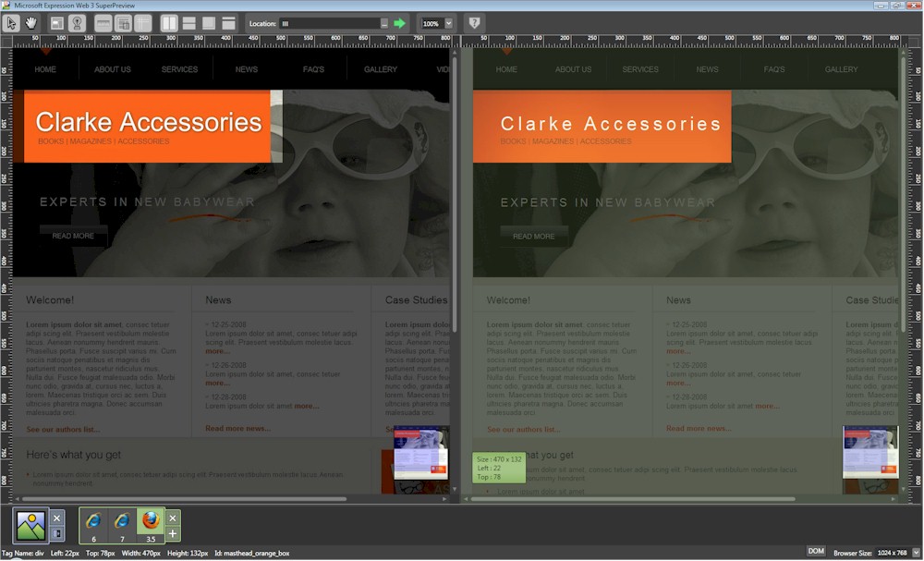
Task: Add a new browser with the plus button
Action: [173, 533]
